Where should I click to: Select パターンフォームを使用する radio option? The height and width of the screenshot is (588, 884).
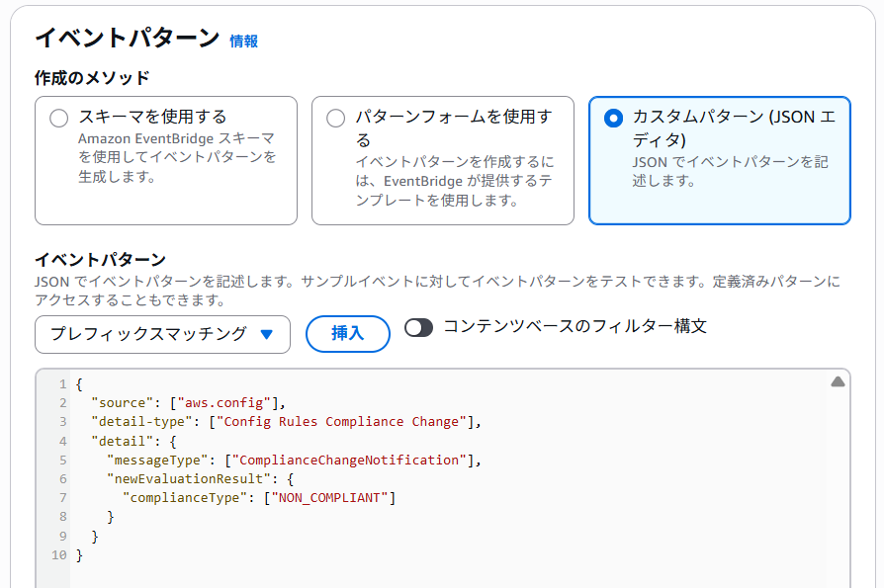click(x=335, y=119)
